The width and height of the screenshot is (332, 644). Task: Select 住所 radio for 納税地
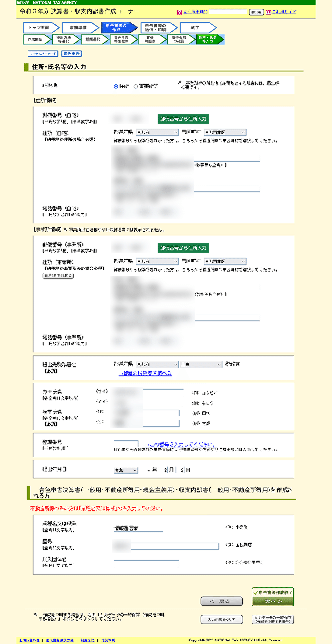click(116, 86)
